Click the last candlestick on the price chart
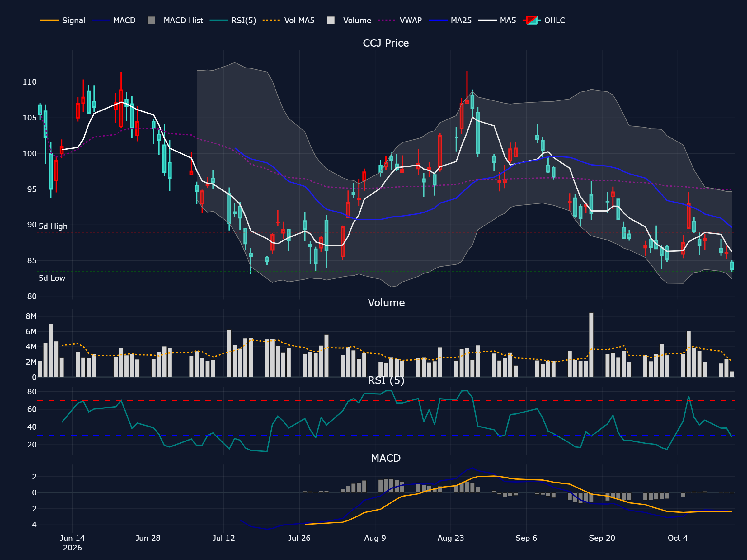Image resolution: width=747 pixels, height=560 pixels. 732,266
